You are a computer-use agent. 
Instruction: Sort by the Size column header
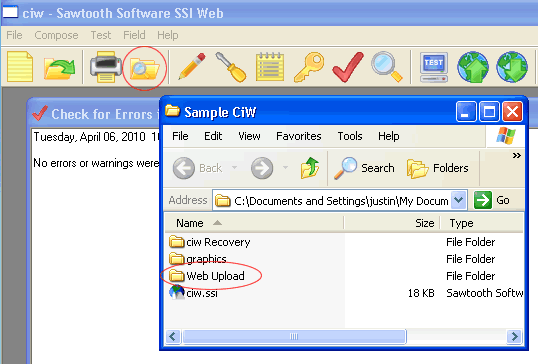point(391,223)
